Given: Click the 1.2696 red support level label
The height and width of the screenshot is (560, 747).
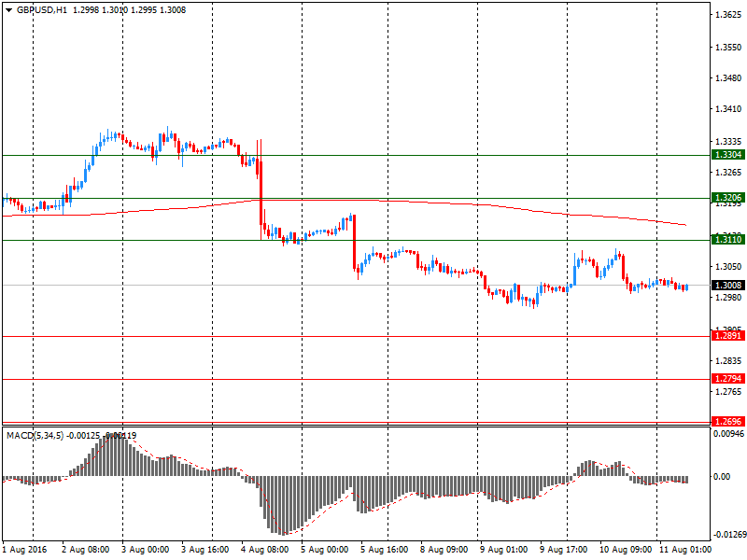Looking at the screenshot, I should [728, 422].
